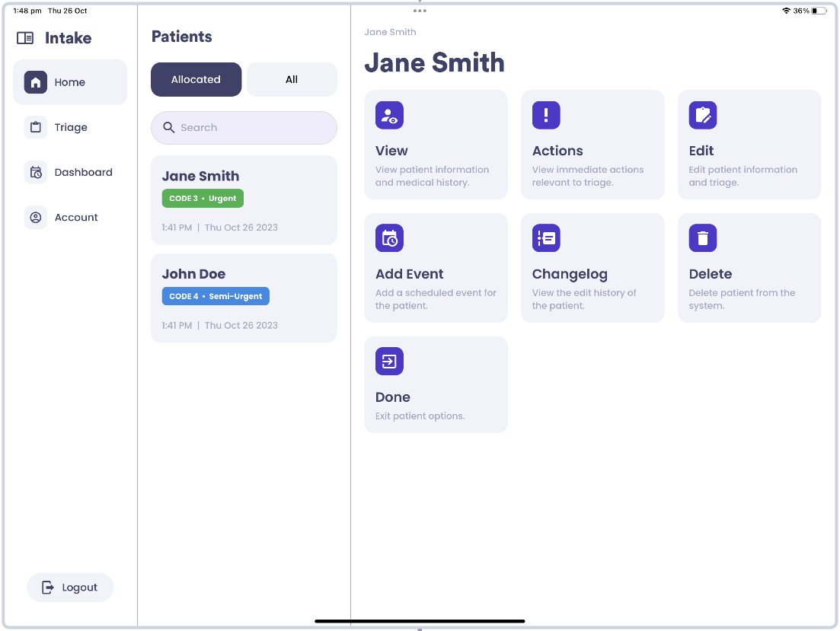The image size is (840, 631).
Task: Click the Done exit-arrow icon
Action: tap(389, 361)
